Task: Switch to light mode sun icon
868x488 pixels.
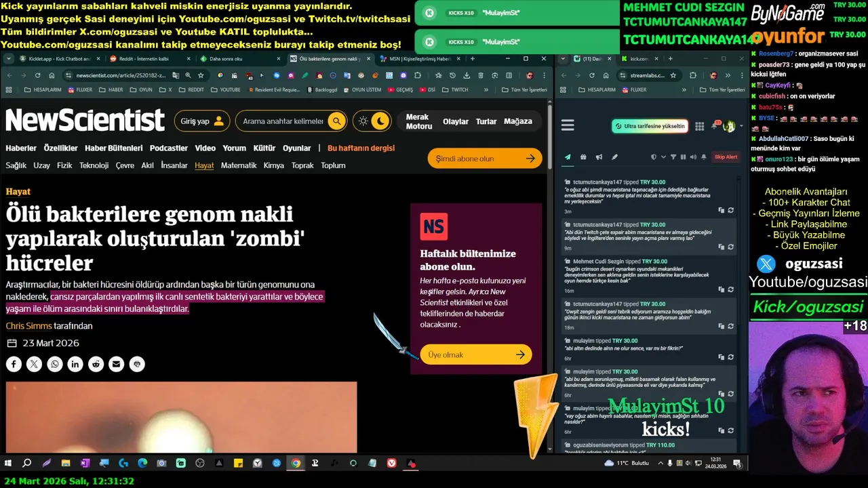Action: [363, 121]
